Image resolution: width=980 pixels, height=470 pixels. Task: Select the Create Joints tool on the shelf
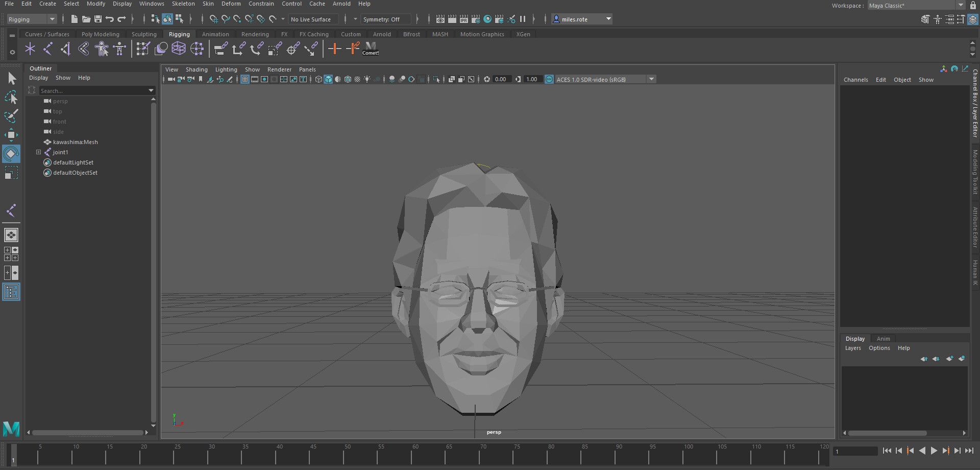pyautogui.click(x=30, y=49)
